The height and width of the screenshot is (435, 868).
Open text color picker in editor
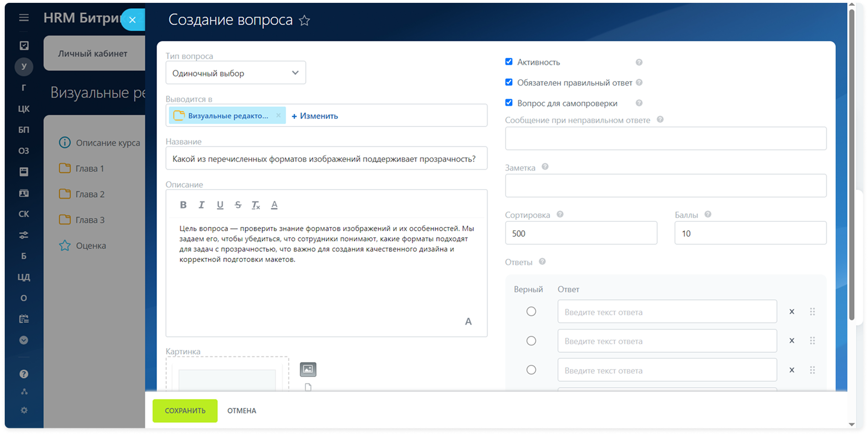(x=274, y=205)
